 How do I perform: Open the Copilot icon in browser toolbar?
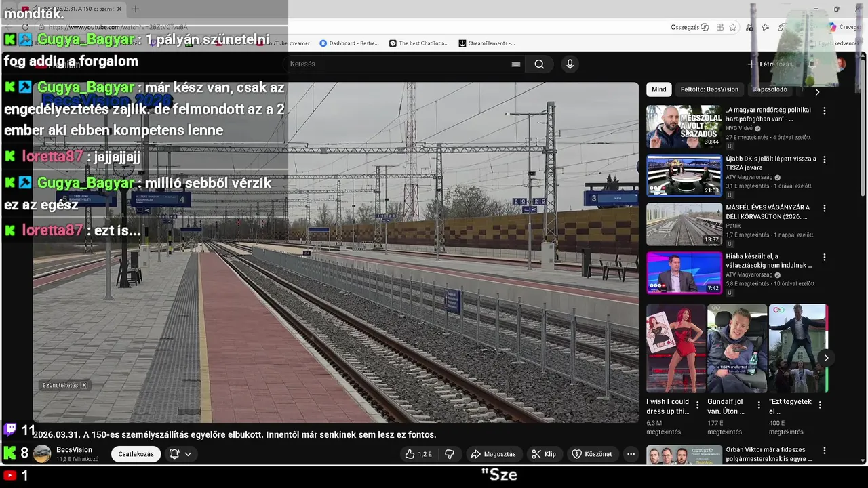(x=833, y=27)
